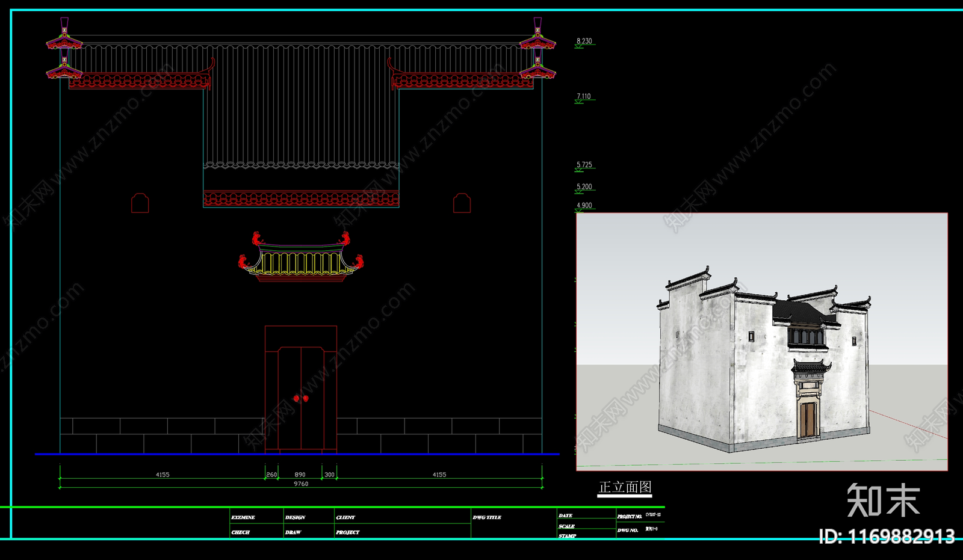Click the 260 dimension text
963x560 pixels.
pyautogui.click(x=271, y=475)
